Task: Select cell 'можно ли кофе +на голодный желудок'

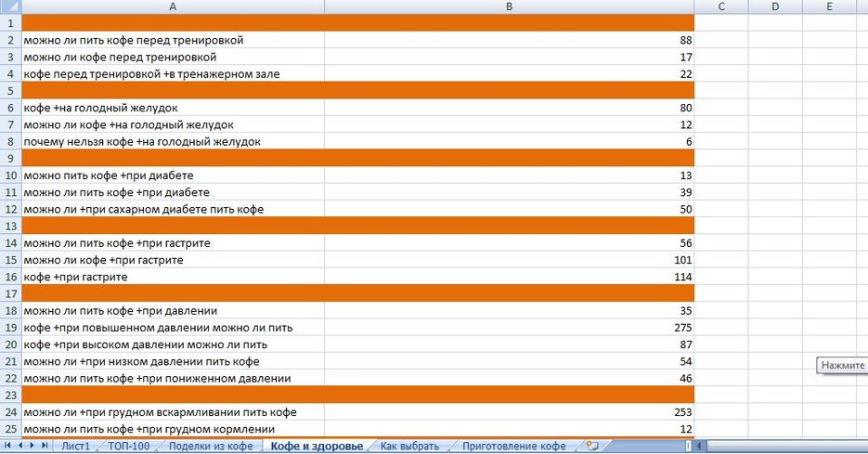Action: 173,124
